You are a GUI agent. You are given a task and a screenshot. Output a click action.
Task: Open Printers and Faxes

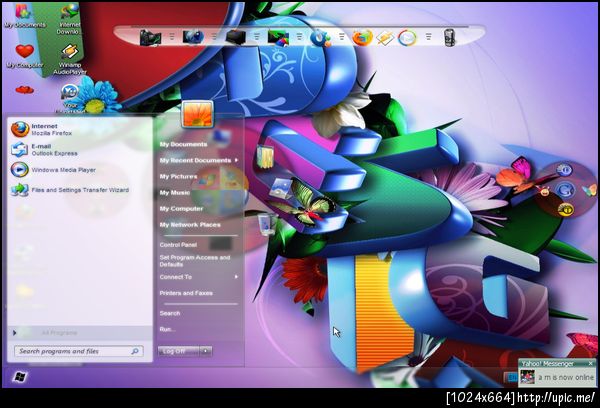(x=186, y=293)
